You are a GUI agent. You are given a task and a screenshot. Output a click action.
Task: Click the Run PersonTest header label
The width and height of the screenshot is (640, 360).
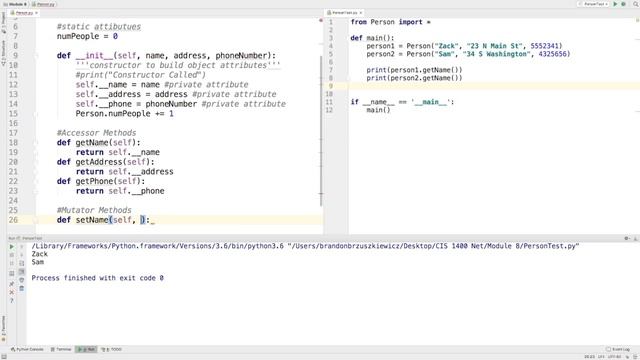click(x=25, y=238)
